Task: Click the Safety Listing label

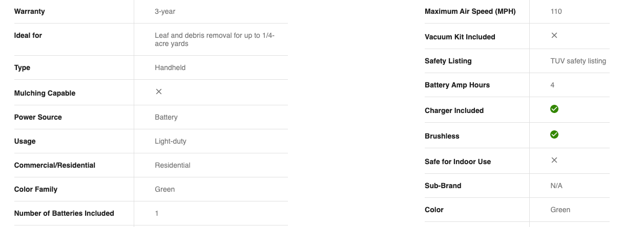Action: [448, 61]
